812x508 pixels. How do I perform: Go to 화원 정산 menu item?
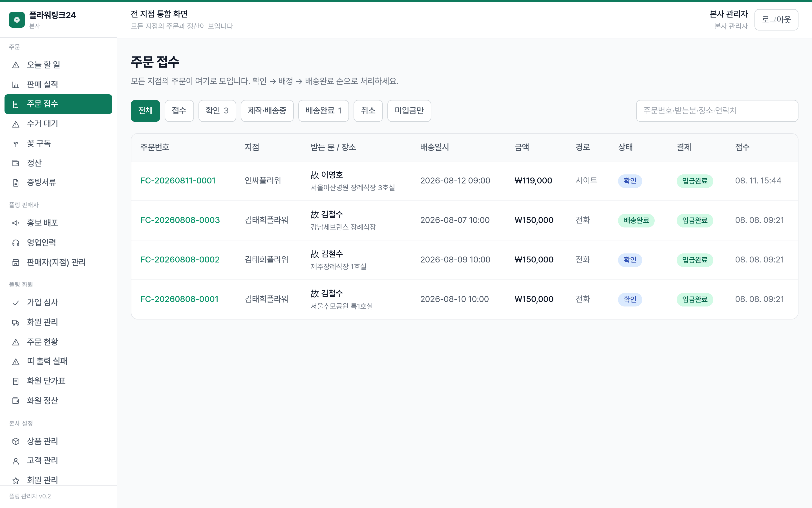(58, 401)
